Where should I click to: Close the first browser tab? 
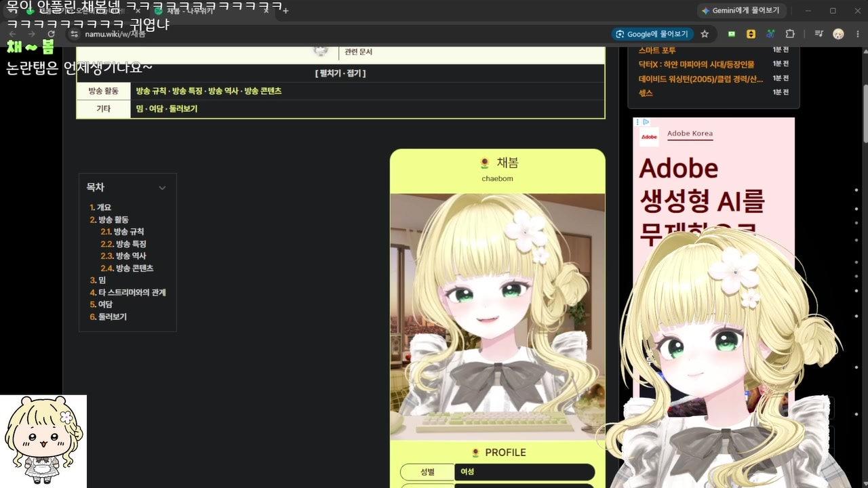click(x=138, y=11)
